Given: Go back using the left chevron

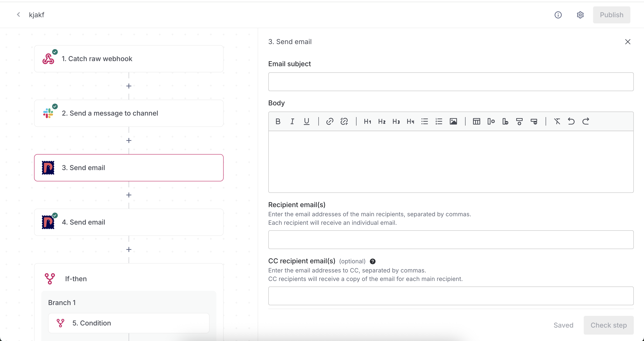Looking at the screenshot, I should [x=19, y=15].
